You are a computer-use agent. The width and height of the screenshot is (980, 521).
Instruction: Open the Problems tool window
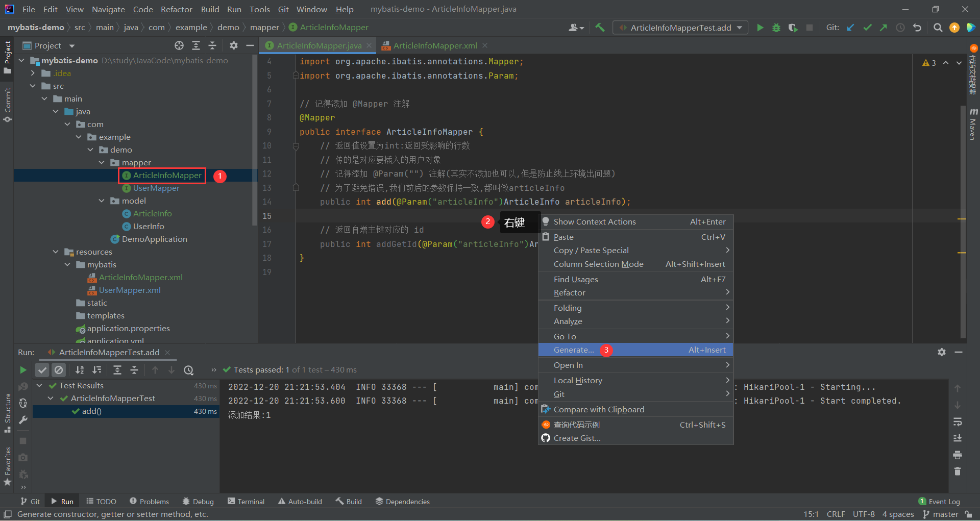tap(149, 502)
